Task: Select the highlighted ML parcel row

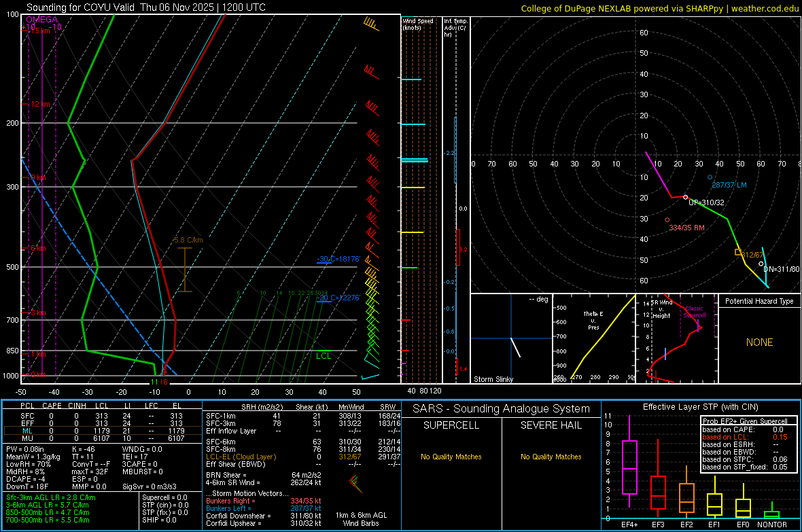Action: click(101, 431)
